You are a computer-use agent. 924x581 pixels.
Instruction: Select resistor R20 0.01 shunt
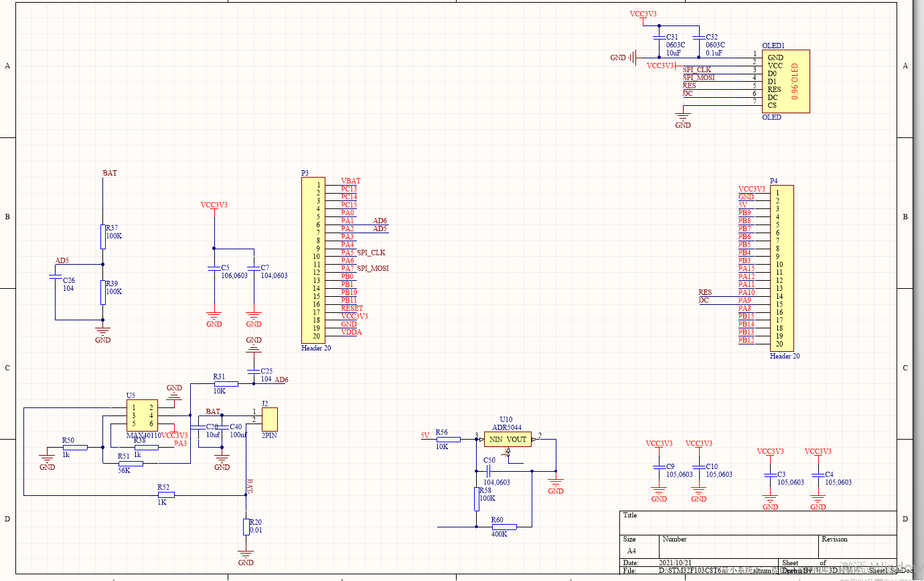(x=246, y=527)
